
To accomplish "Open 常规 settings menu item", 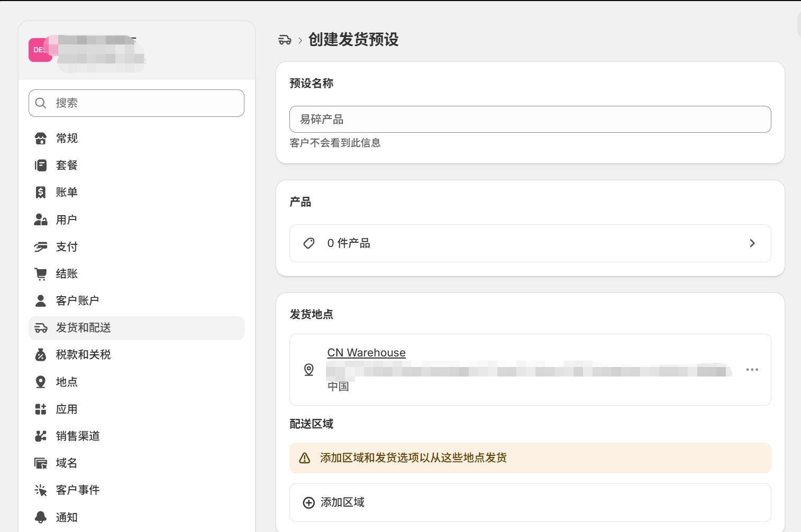I will click(136, 139).
